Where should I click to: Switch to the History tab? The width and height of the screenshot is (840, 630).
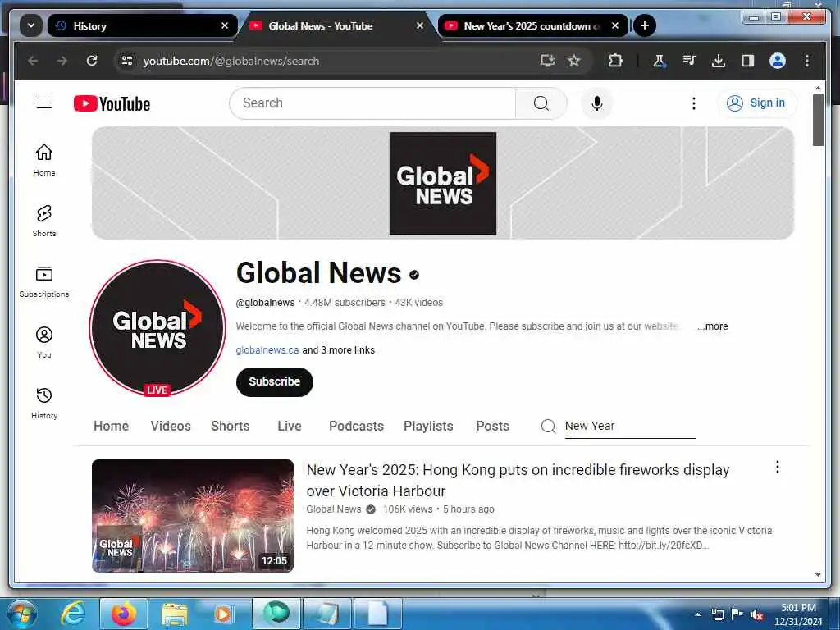142,25
